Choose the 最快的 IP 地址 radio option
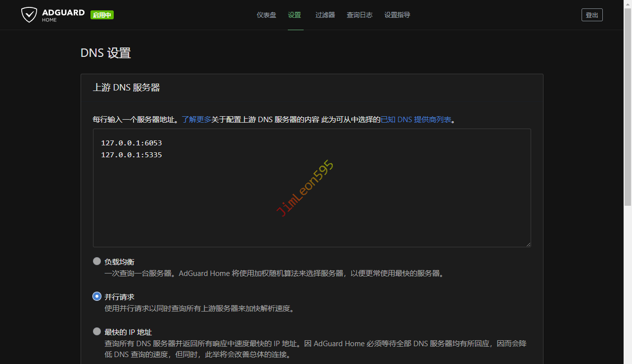This screenshot has height=364, width=632. tap(97, 331)
